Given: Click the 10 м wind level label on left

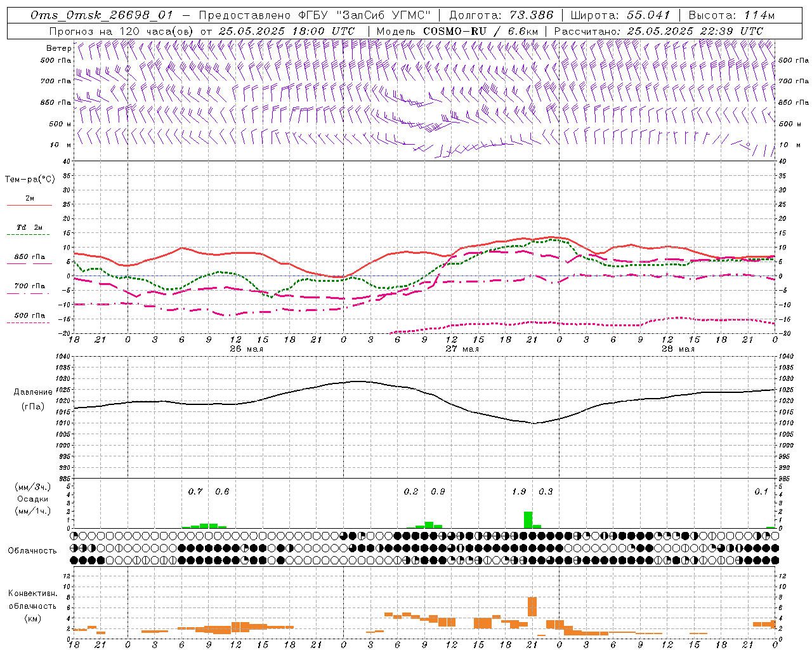Looking at the screenshot, I should coord(61,145).
